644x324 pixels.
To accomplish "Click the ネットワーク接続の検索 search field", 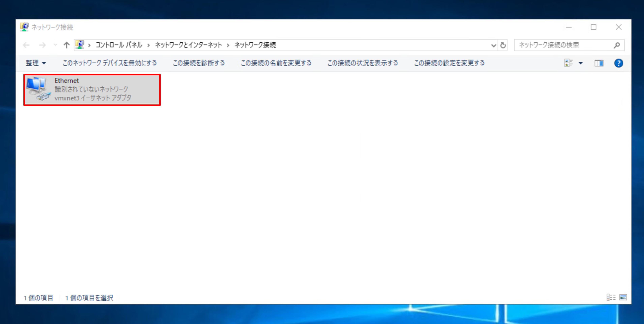I will click(569, 45).
